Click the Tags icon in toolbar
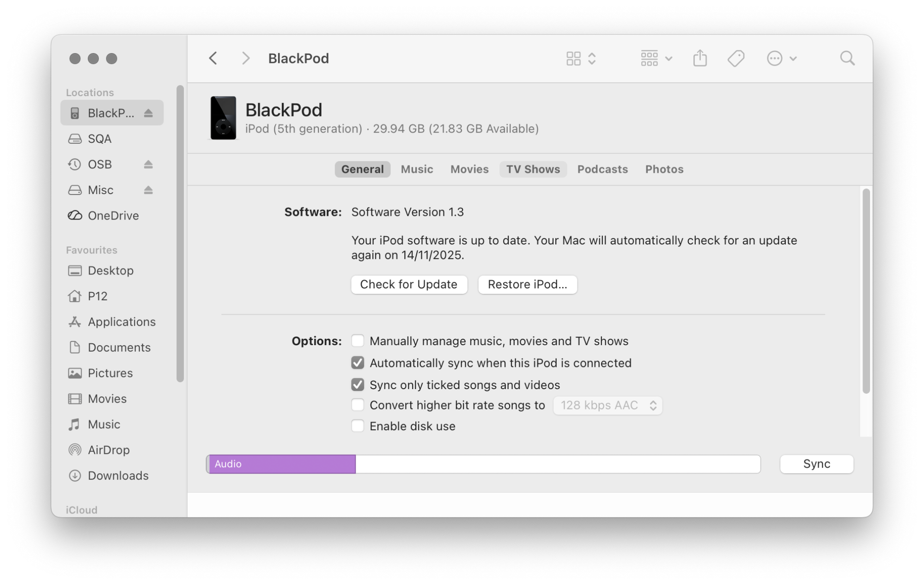Image resolution: width=924 pixels, height=585 pixels. click(735, 58)
